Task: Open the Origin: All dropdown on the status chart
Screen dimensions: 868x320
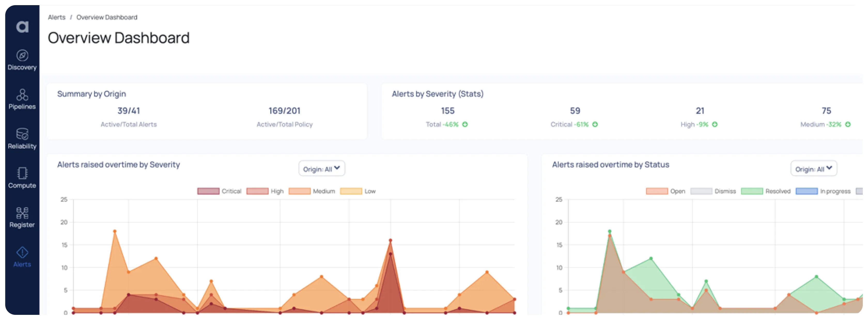Action: [x=814, y=168]
